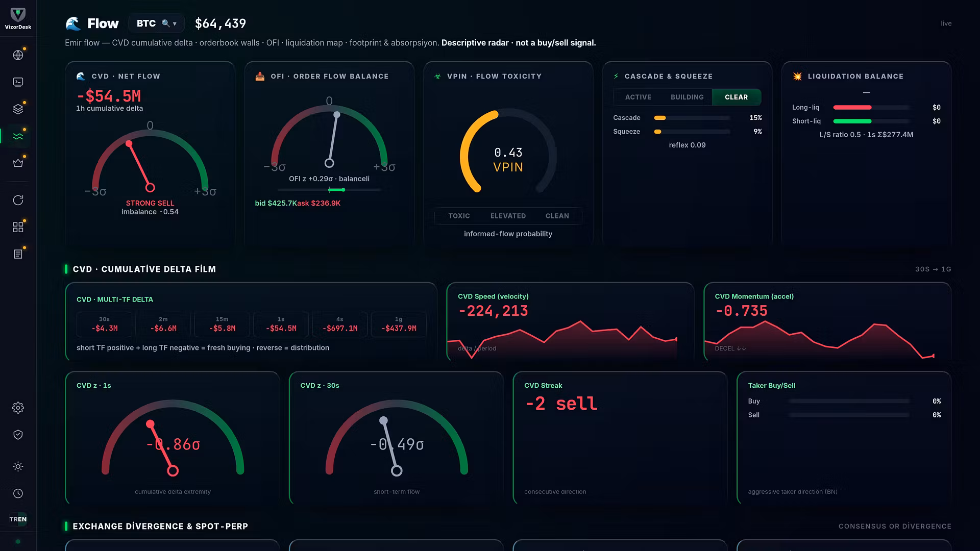Click the VPIN biohazard icon

[437, 76]
